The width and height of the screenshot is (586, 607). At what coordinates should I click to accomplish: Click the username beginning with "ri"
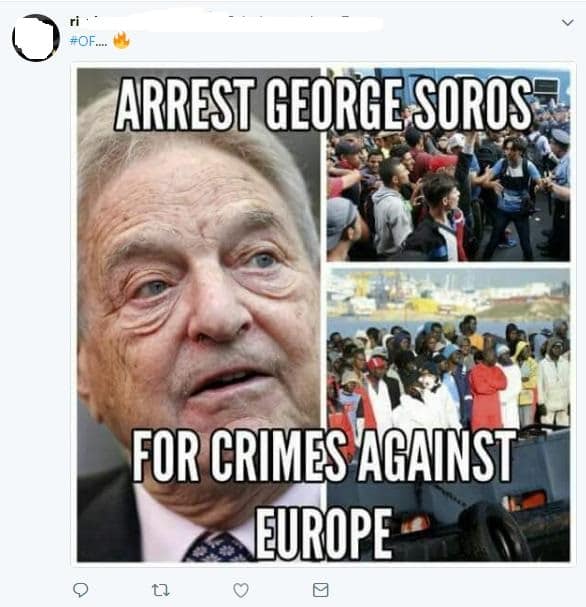74,22
